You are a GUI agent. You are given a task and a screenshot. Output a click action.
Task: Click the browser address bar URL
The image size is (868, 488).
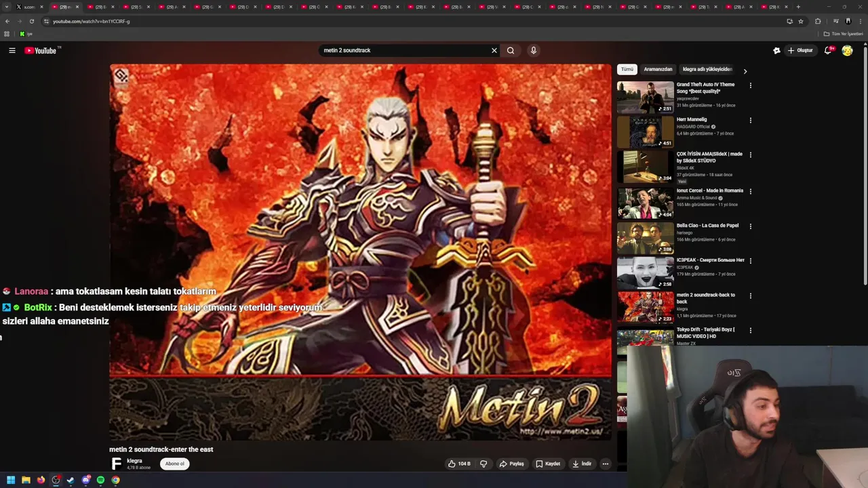coord(91,21)
